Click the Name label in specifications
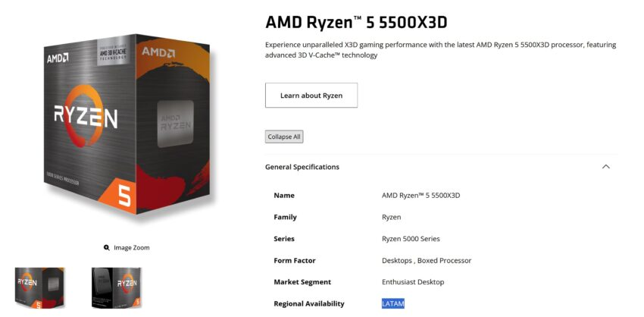The width and height of the screenshot is (644, 317). point(284,196)
